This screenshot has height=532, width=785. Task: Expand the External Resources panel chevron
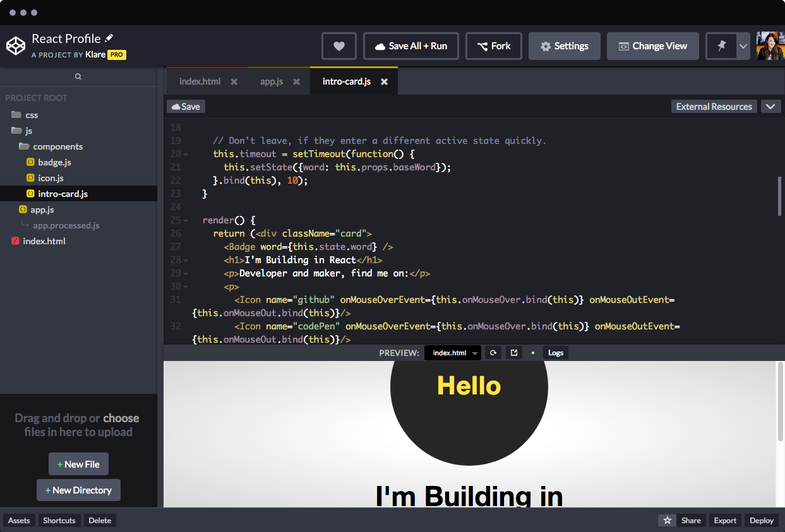point(770,106)
